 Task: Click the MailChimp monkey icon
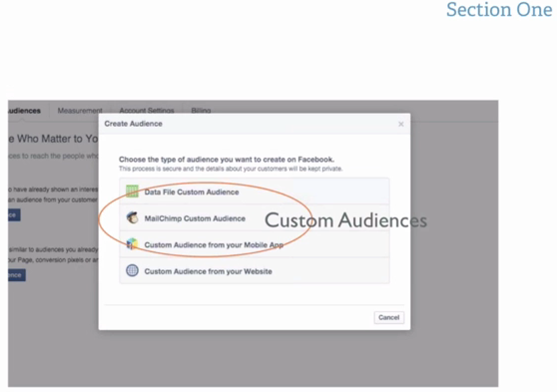[132, 217]
